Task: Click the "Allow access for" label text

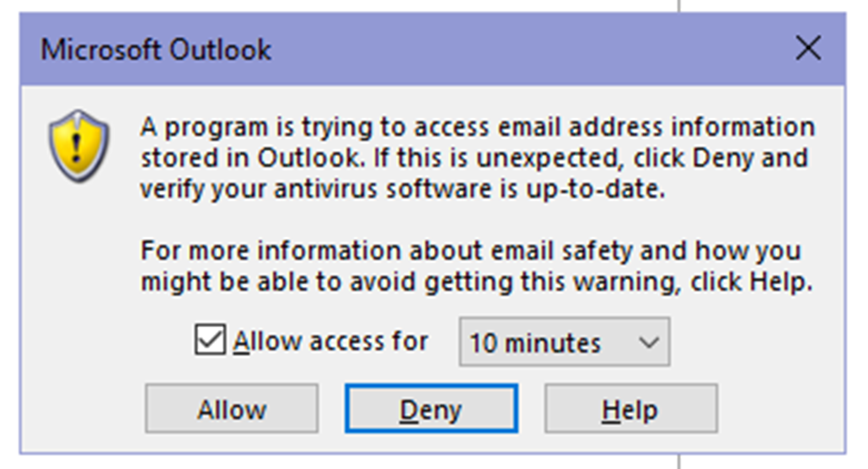Action: [331, 342]
